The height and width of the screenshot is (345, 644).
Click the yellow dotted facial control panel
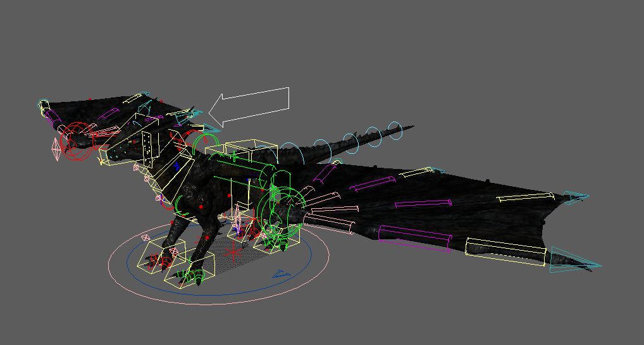147,149
